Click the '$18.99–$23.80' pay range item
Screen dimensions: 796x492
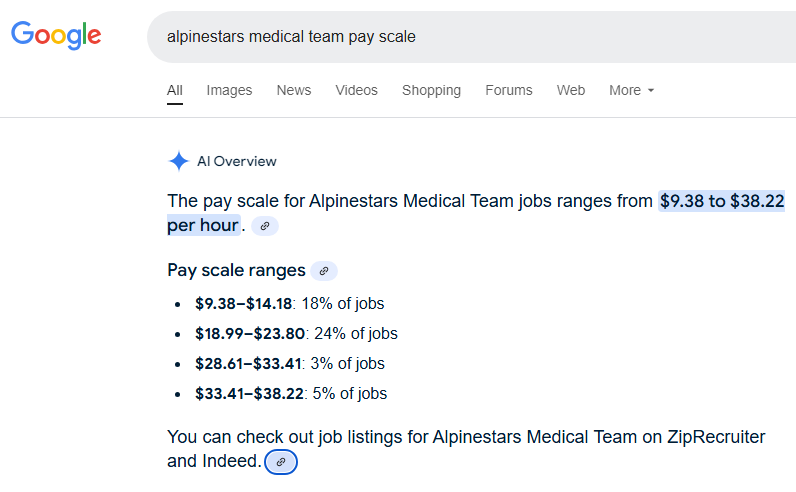250,334
